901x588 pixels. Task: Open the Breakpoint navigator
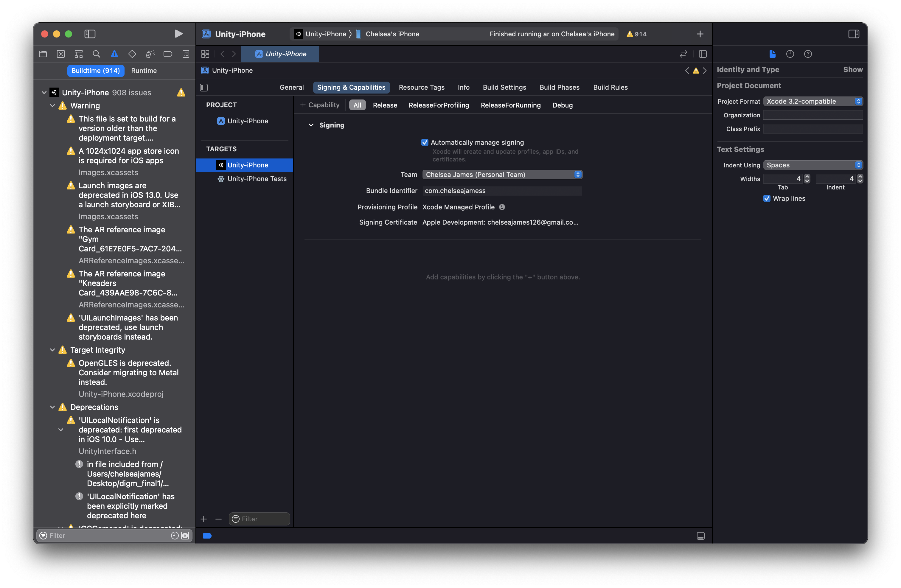(168, 54)
